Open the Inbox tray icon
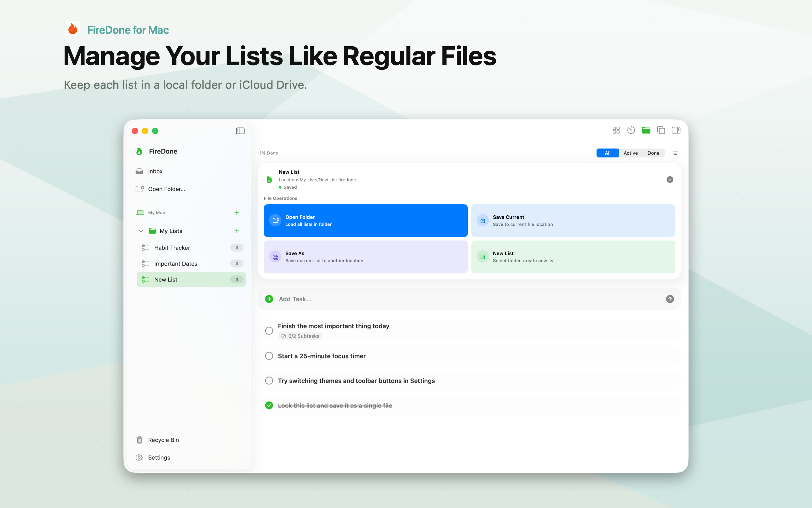The height and width of the screenshot is (508, 812). (x=139, y=171)
